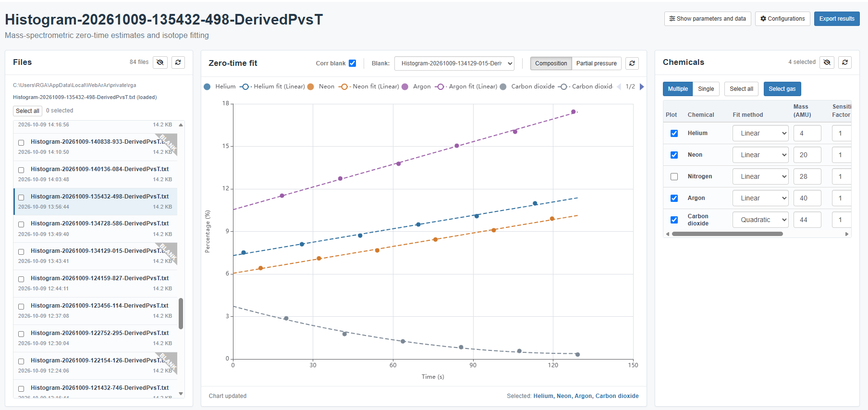Check Nitrogen plot checkbox
Screen dimensions: 868x410
click(674, 176)
